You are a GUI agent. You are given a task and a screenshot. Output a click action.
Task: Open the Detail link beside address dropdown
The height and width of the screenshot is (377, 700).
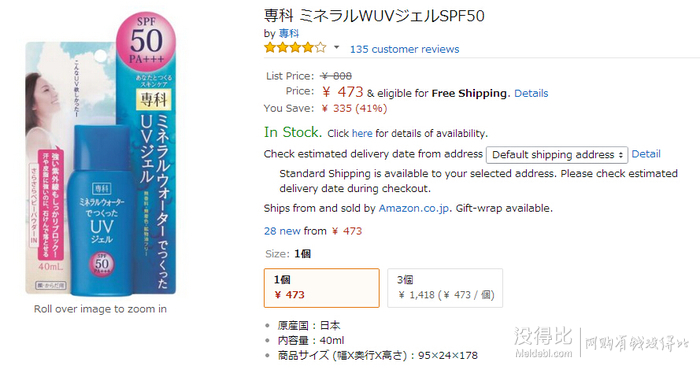coord(646,154)
